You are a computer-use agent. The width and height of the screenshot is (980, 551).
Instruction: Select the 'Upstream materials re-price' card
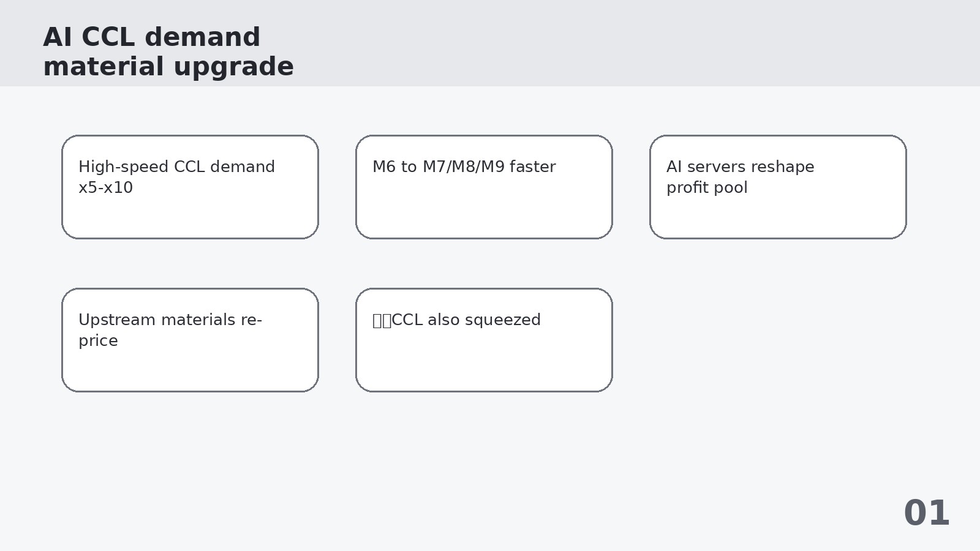(190, 340)
